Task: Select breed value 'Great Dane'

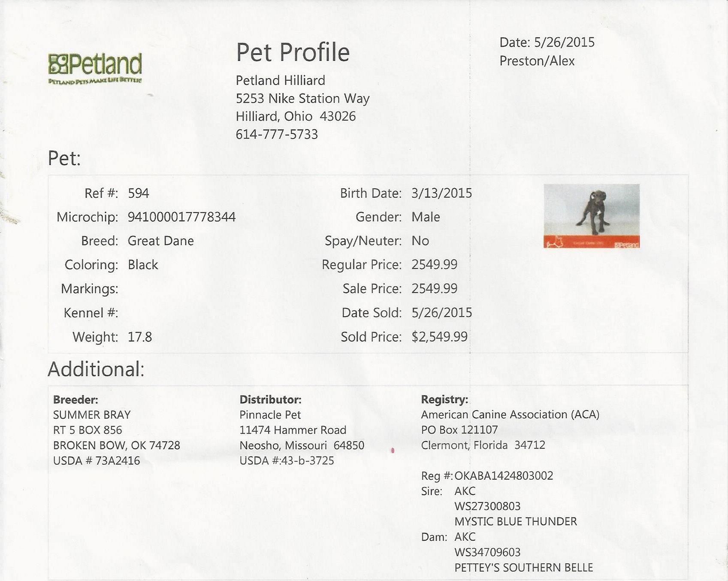Action: click(161, 241)
